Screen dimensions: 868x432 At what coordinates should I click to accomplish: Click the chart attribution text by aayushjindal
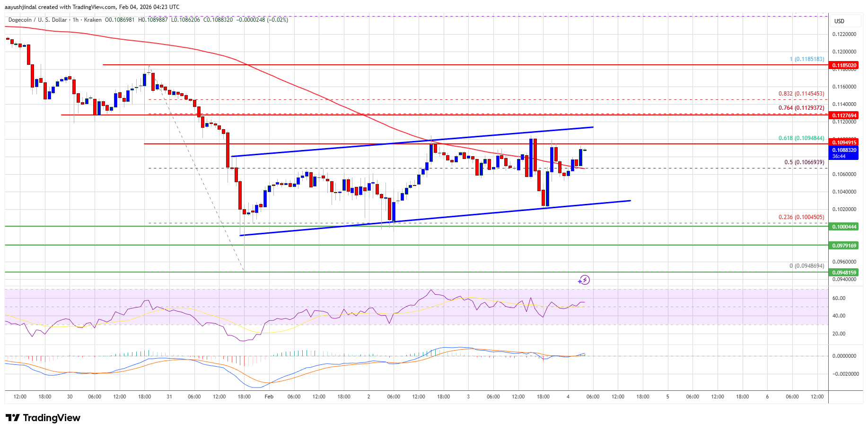[93, 7]
